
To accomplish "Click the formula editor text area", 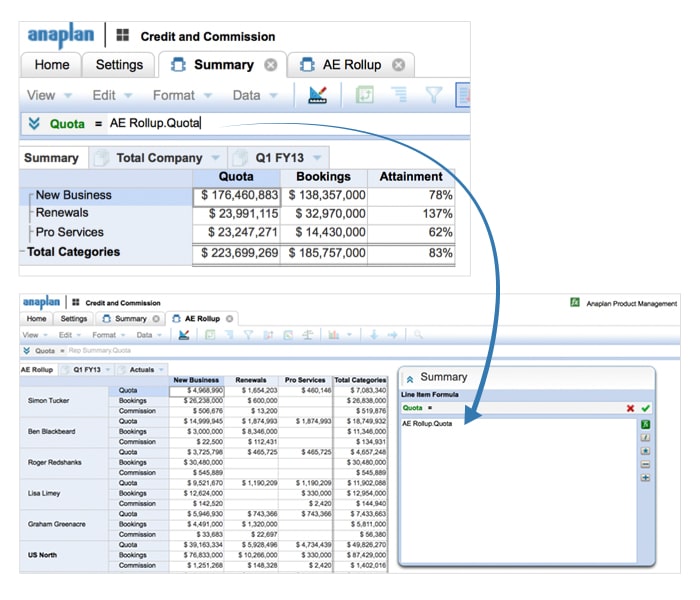I will coord(519,489).
